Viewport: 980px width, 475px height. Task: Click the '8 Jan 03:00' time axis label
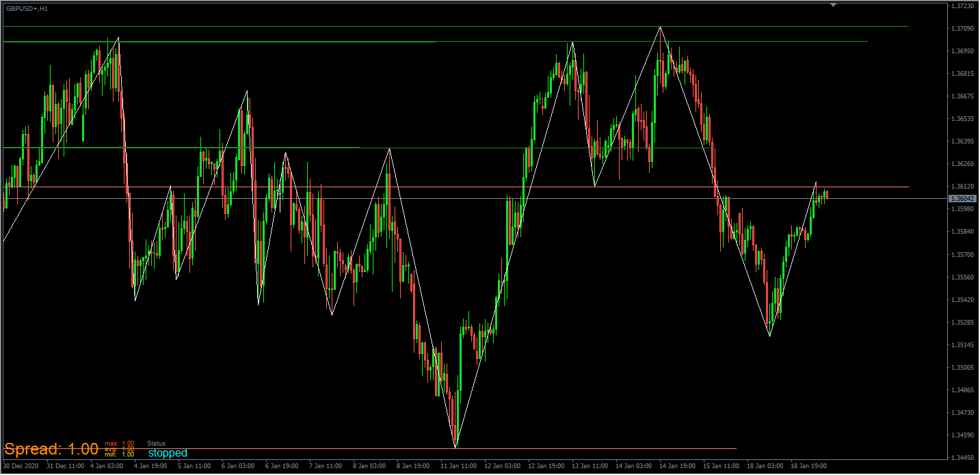point(369,466)
